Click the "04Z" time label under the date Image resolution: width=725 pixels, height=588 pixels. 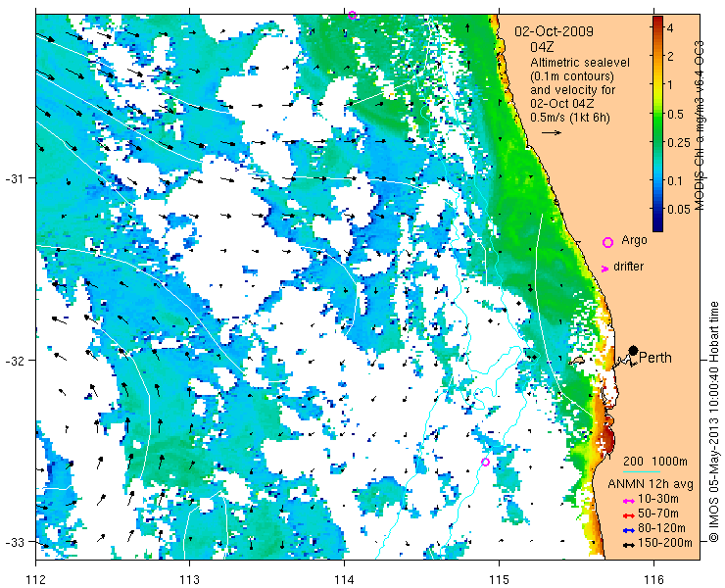pyautogui.click(x=543, y=47)
